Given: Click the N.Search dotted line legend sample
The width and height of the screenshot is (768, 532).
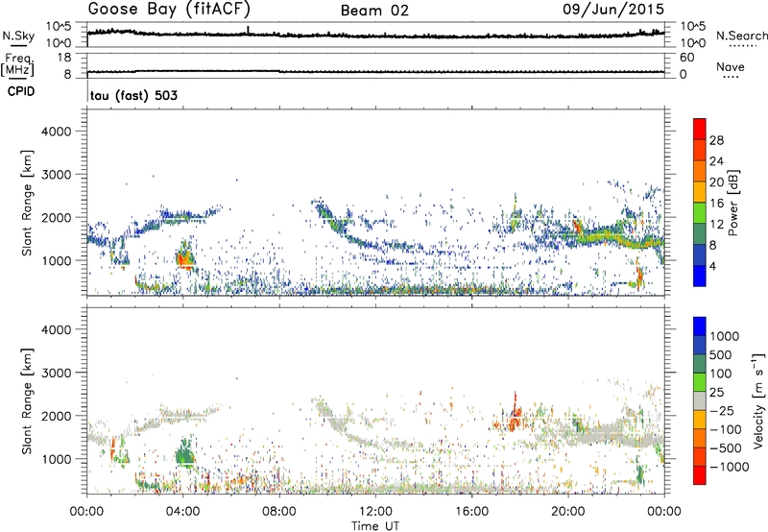Looking at the screenshot, I should (x=742, y=45).
